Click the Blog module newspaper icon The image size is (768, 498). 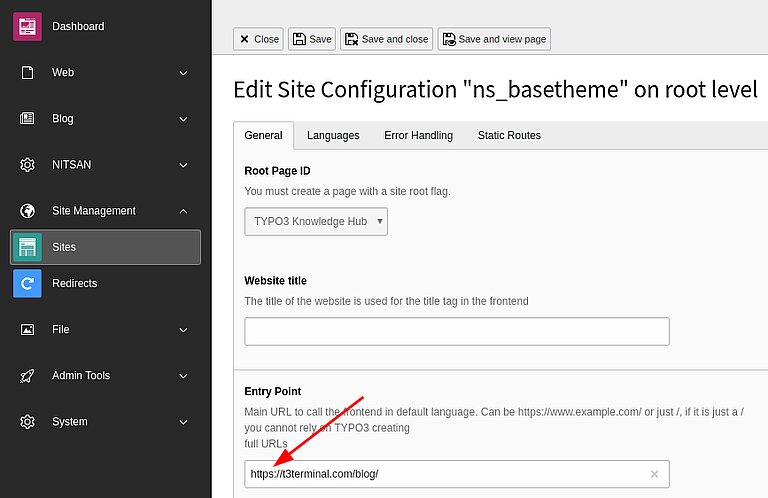[x=27, y=119]
